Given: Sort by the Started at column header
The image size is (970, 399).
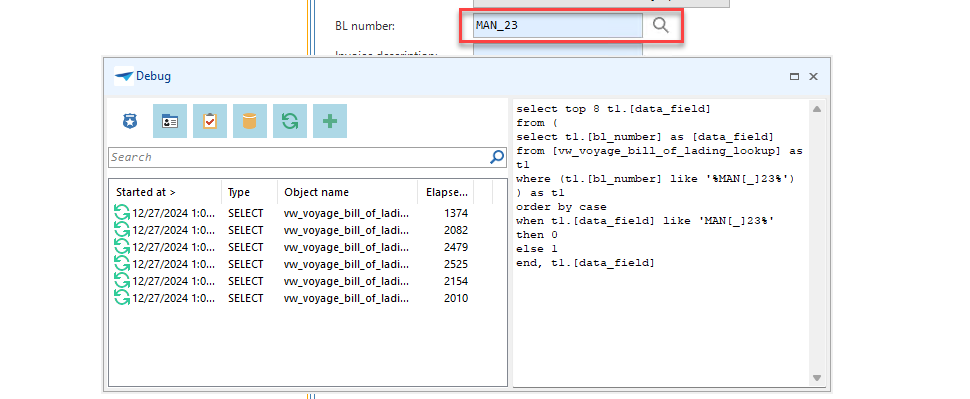Looking at the screenshot, I should (x=166, y=192).
